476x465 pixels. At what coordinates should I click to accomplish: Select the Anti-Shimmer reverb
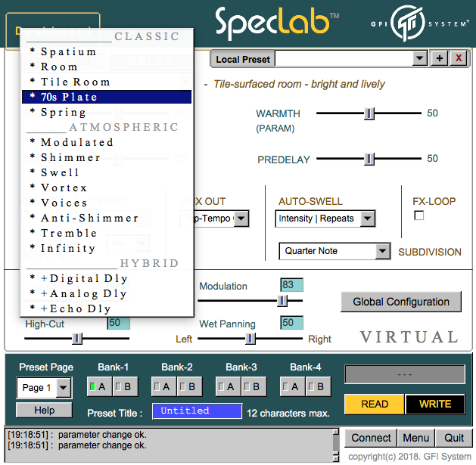(x=107, y=218)
